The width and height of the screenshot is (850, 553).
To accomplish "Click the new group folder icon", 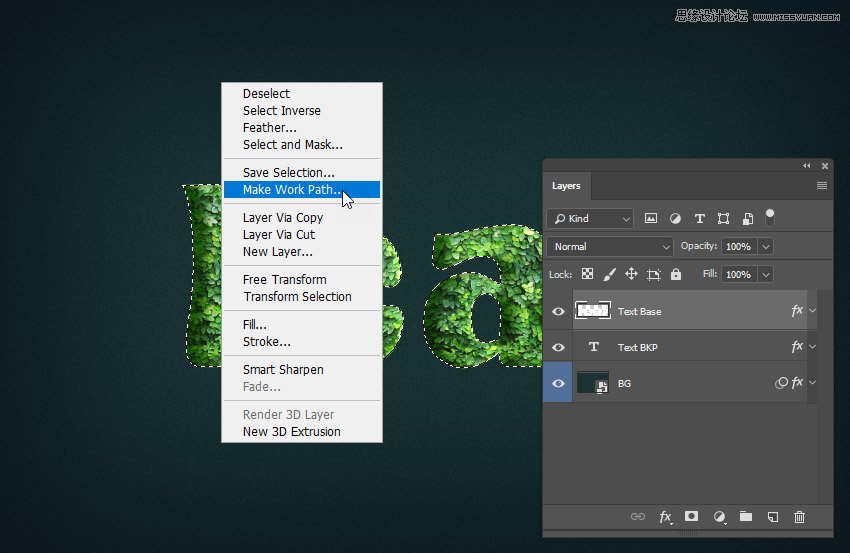I will point(746,517).
